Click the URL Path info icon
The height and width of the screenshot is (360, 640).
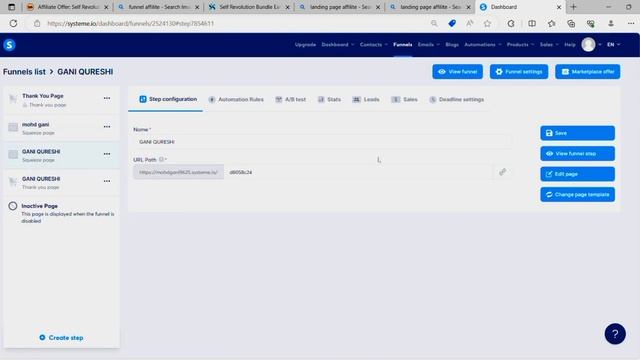click(x=161, y=160)
